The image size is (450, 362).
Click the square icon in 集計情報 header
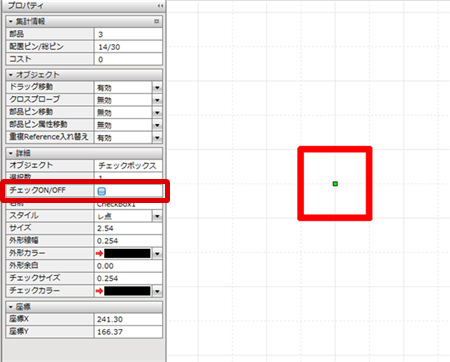(x=156, y=21)
